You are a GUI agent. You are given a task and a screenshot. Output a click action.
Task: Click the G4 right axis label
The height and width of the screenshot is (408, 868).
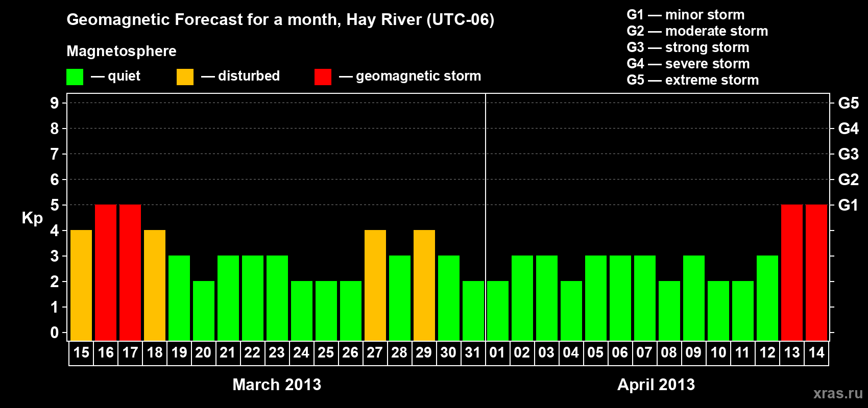click(849, 129)
